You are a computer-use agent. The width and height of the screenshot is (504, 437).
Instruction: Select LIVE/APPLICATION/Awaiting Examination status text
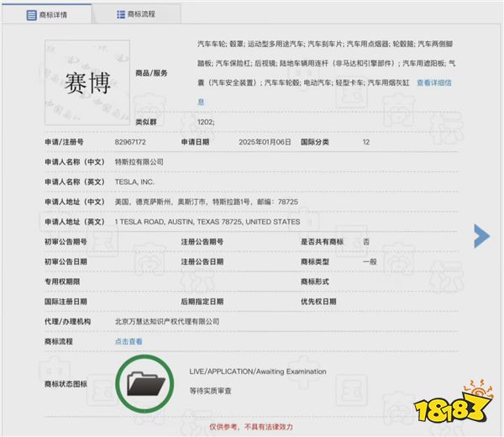pos(258,371)
